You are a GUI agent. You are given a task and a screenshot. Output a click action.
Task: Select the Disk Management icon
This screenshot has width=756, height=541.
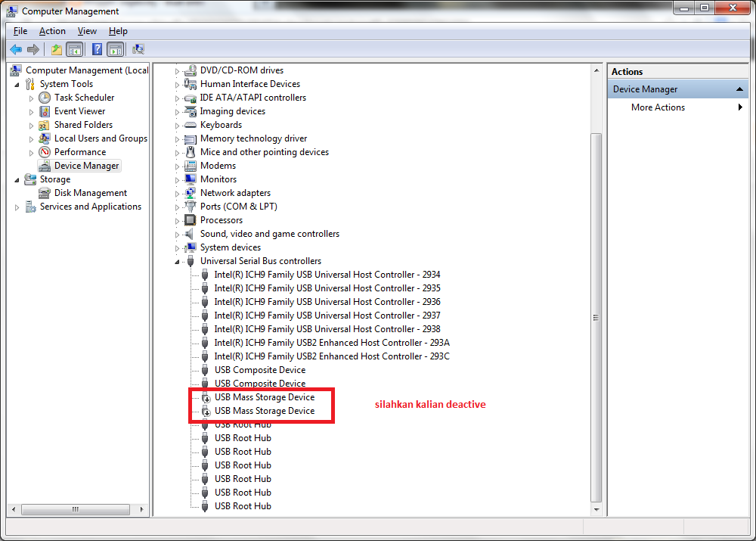[45, 193]
